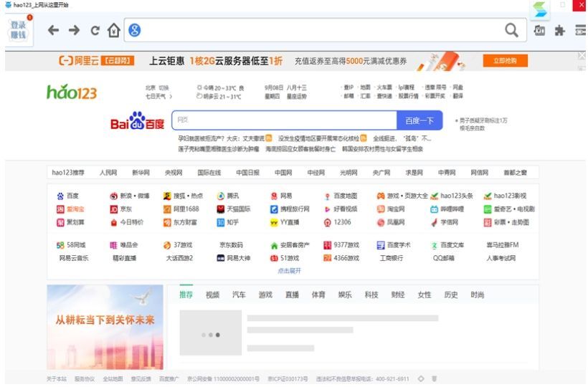Open the 工商银行 link
588x387 pixels.
(x=391, y=258)
